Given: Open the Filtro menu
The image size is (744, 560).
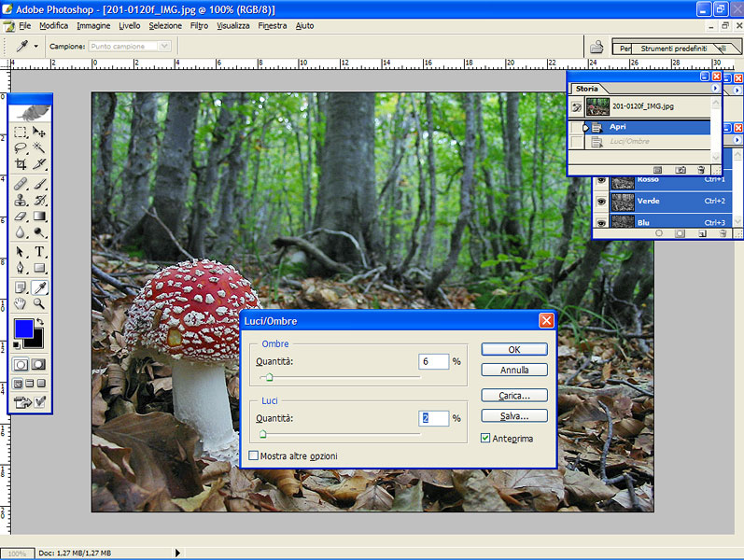Looking at the screenshot, I should 199,25.
